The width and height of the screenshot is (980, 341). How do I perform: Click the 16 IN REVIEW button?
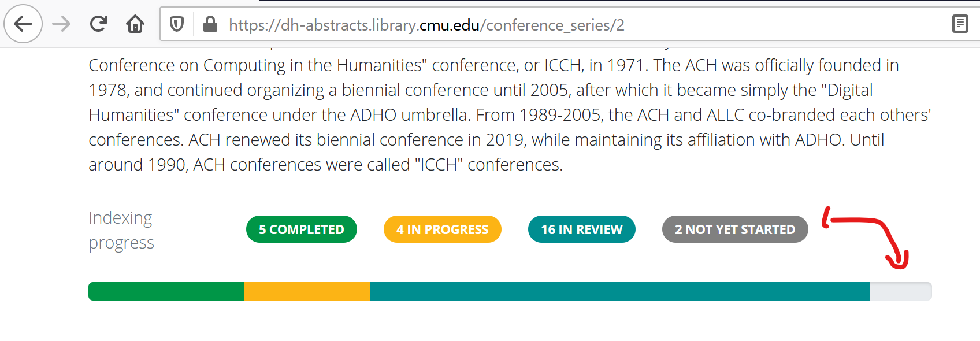tap(581, 229)
